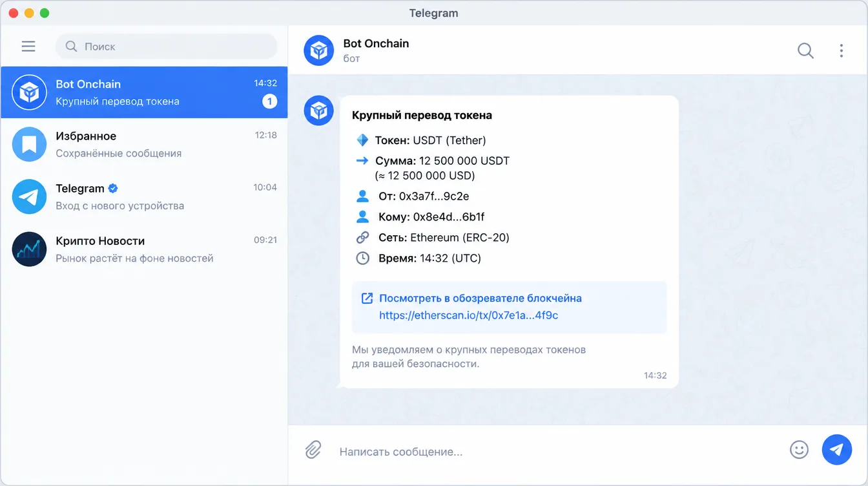Attach a file with the paperclip icon
868x486 pixels.
coord(313,449)
